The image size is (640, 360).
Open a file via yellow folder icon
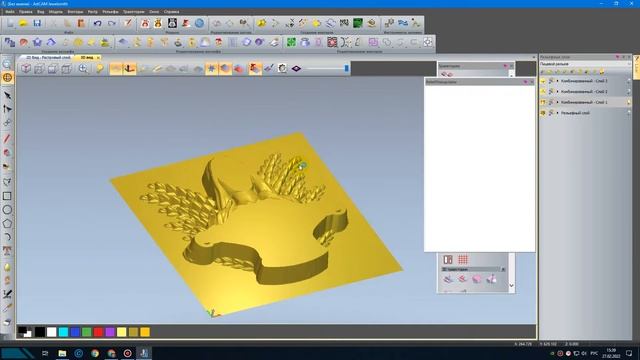coord(23,23)
